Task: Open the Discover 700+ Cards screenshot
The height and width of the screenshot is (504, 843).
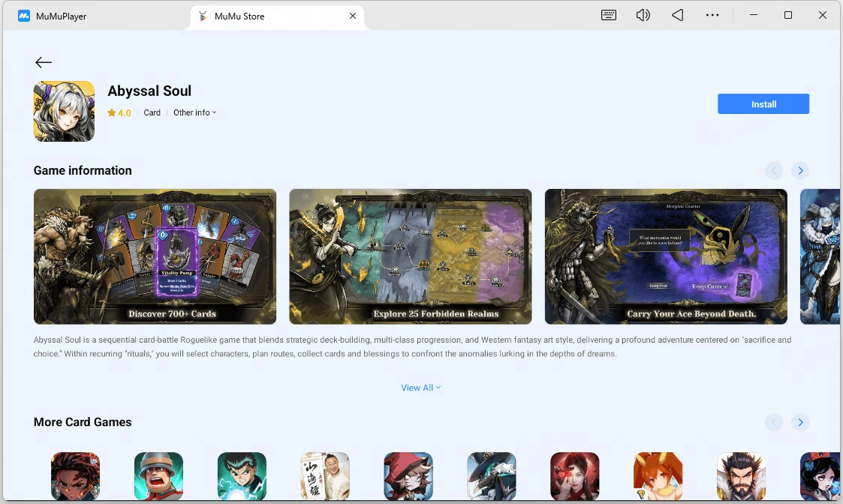Action: (x=155, y=256)
